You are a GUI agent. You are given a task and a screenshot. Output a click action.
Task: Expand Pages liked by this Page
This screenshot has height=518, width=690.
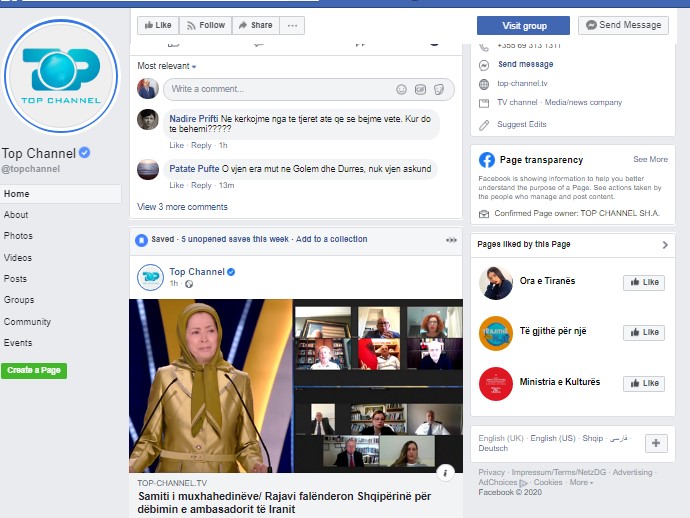pyautogui.click(x=665, y=245)
